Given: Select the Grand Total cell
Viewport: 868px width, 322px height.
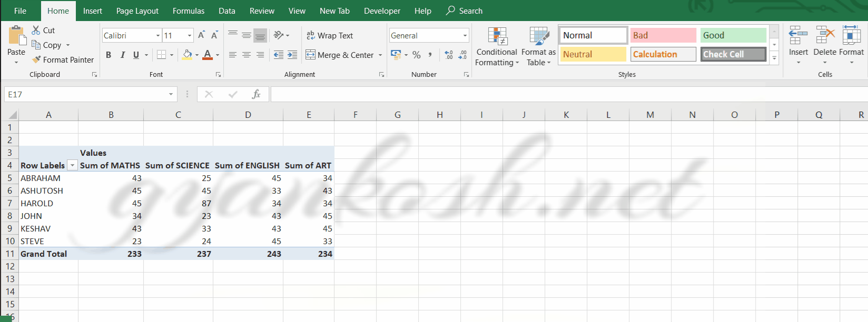Looking at the screenshot, I should (48, 254).
